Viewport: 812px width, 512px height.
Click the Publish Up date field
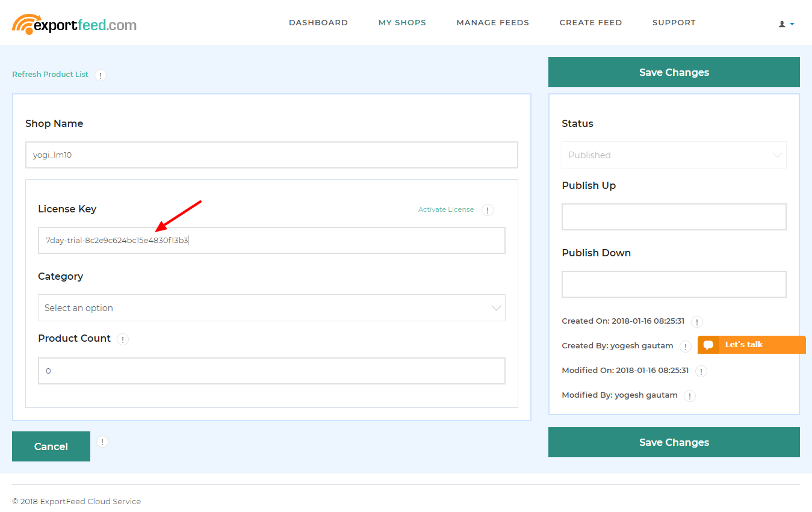pos(674,217)
